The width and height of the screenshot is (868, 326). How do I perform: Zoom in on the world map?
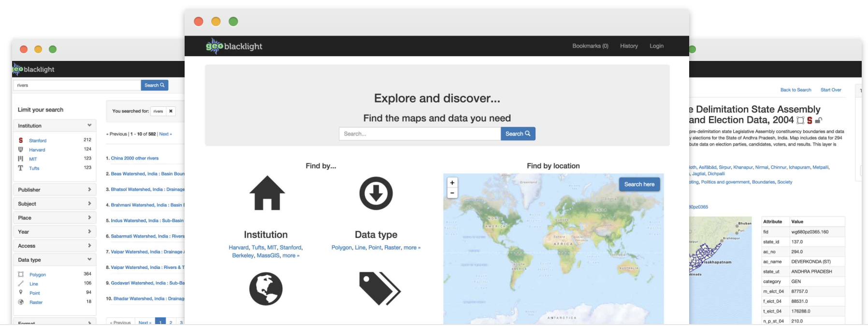[452, 183]
